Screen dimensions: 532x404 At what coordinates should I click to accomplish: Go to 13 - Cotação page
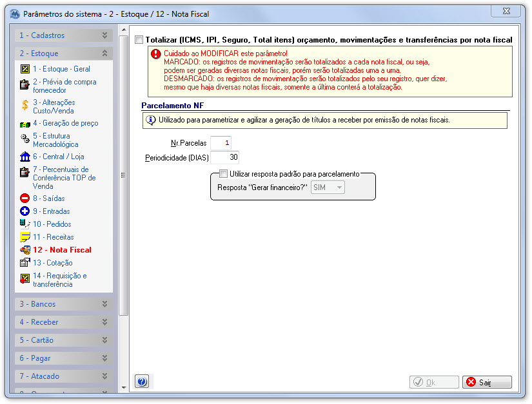click(x=53, y=263)
